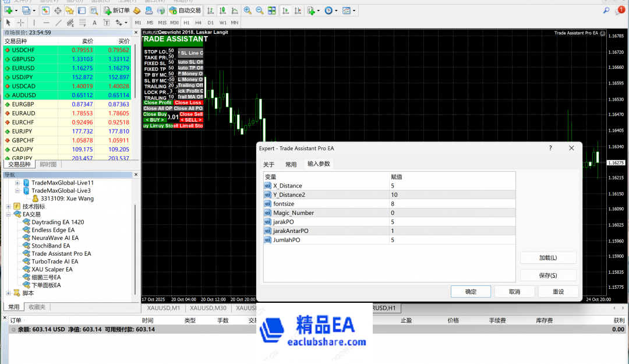Image resolution: width=629 pixels, height=364 pixels.
Task: Select the text label 'A' drawing tool
Action: (x=94, y=23)
